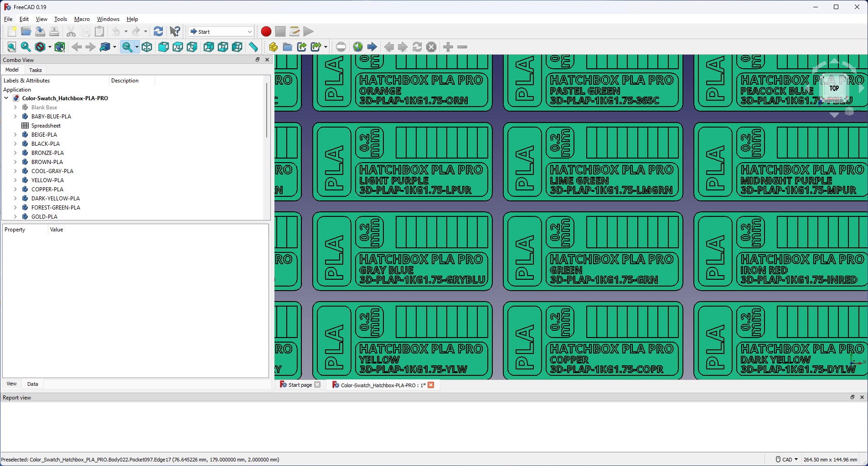Viewport: 868px width, 466px height.
Task: Make a link with the green arrow icon
Action: click(x=302, y=47)
